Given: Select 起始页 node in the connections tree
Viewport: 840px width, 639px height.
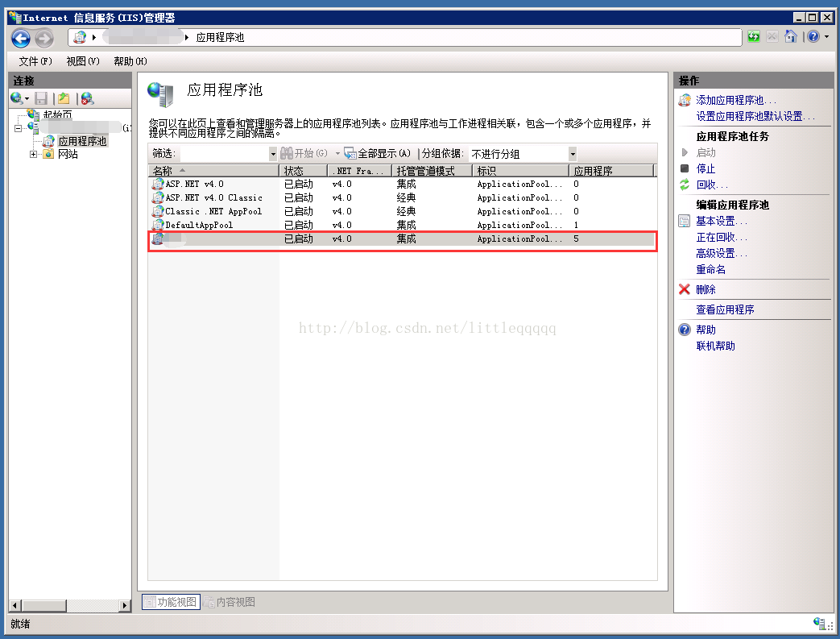Looking at the screenshot, I should [x=57, y=114].
